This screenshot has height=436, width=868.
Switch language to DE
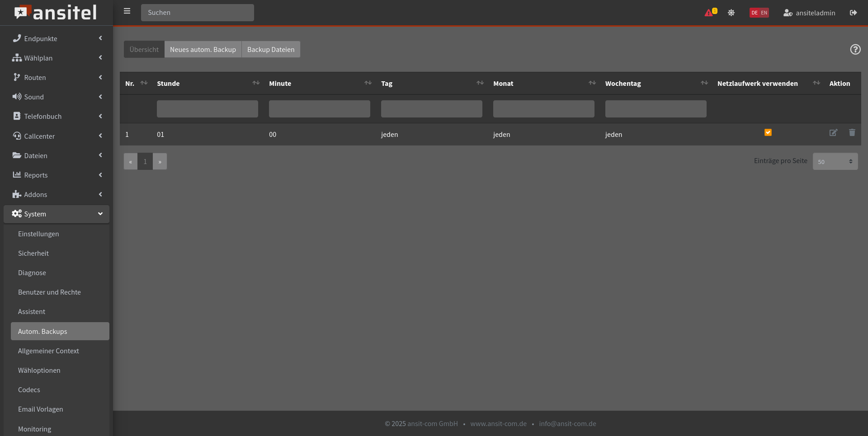755,13
